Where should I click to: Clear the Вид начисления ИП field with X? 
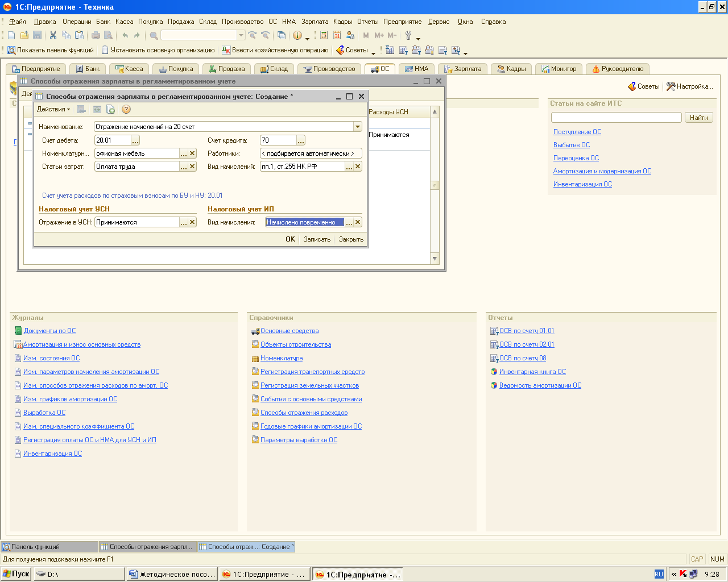point(358,222)
